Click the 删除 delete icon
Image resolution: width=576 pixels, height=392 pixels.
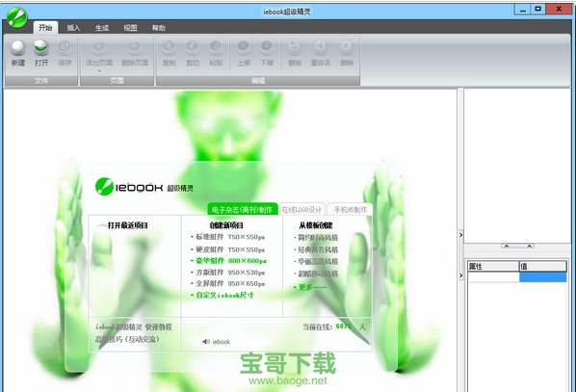click(346, 48)
